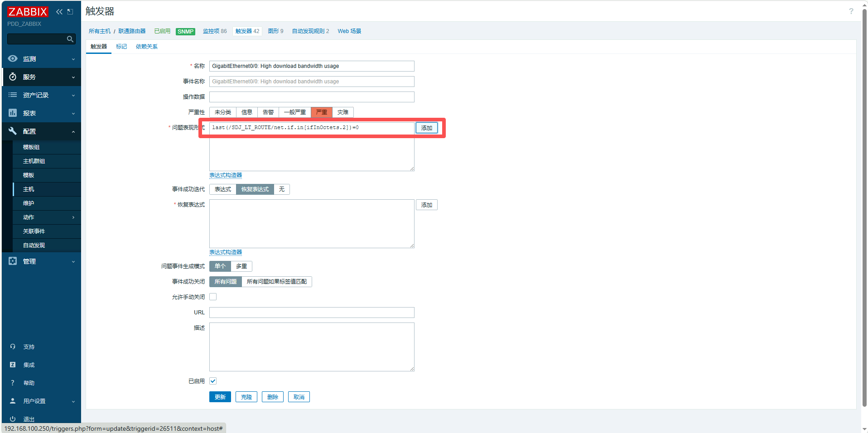Set problem event mode to 多重
868x433 pixels.
coord(241,266)
